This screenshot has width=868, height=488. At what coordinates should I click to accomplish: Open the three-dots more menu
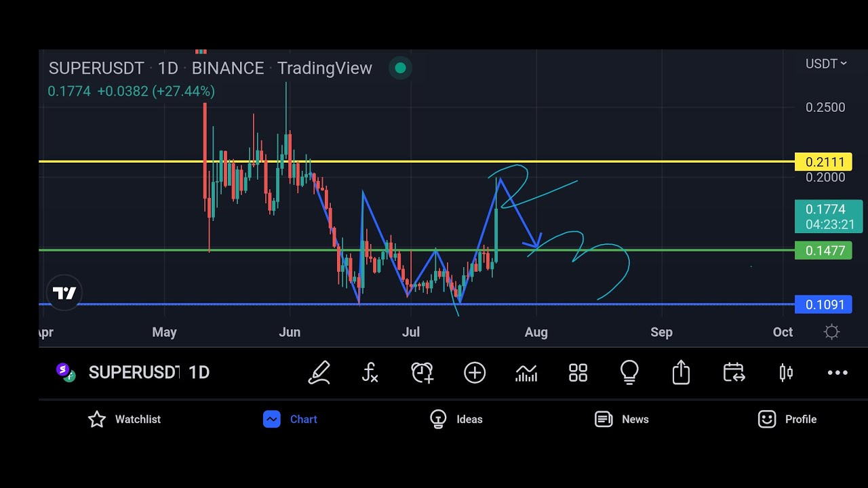[x=837, y=373]
